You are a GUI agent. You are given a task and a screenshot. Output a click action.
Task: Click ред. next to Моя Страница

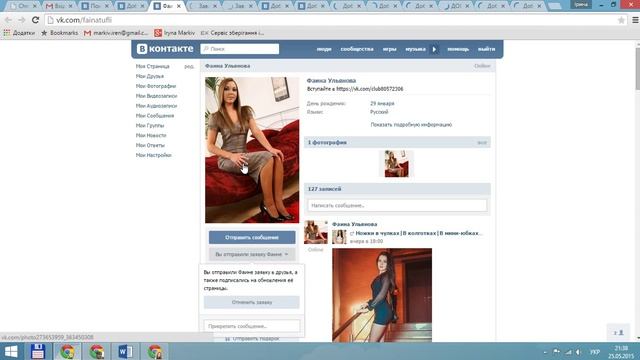[x=189, y=66]
